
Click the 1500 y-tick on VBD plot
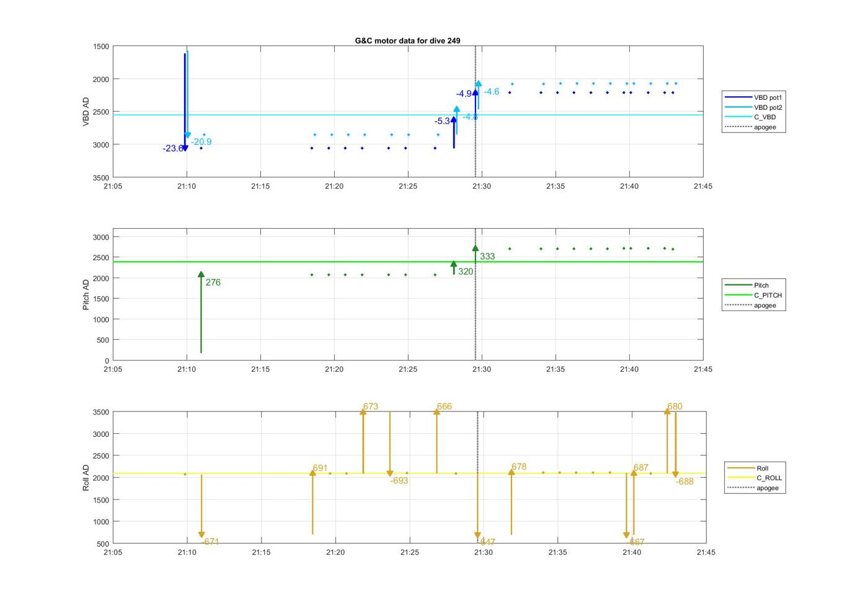click(x=101, y=46)
